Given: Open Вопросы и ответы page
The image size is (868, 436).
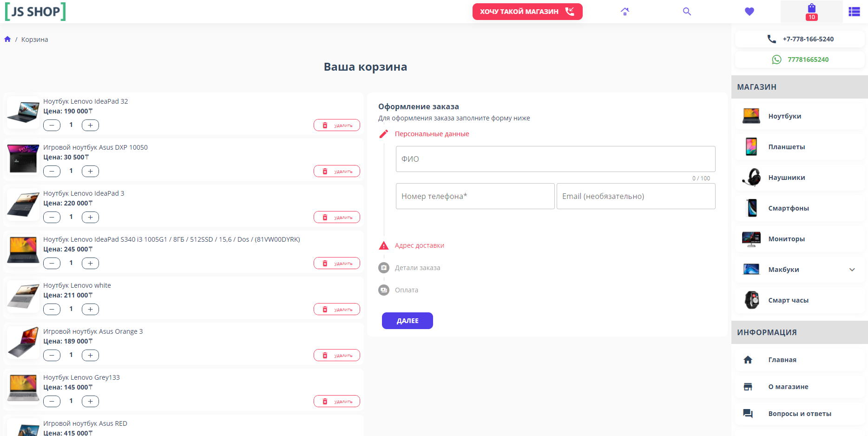Looking at the screenshot, I should pos(800,414).
